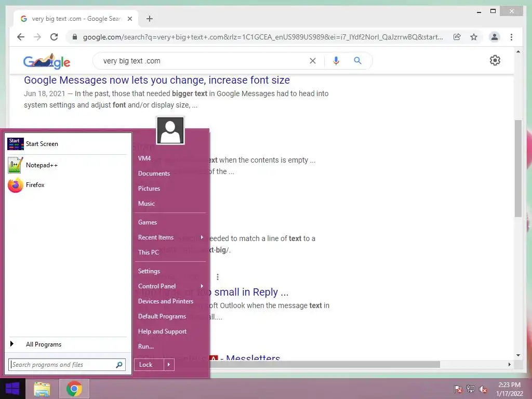This screenshot has width=532, height=399.
Task: Click the scroll-up arrow of vertical scrollbar
Action: [518, 51]
